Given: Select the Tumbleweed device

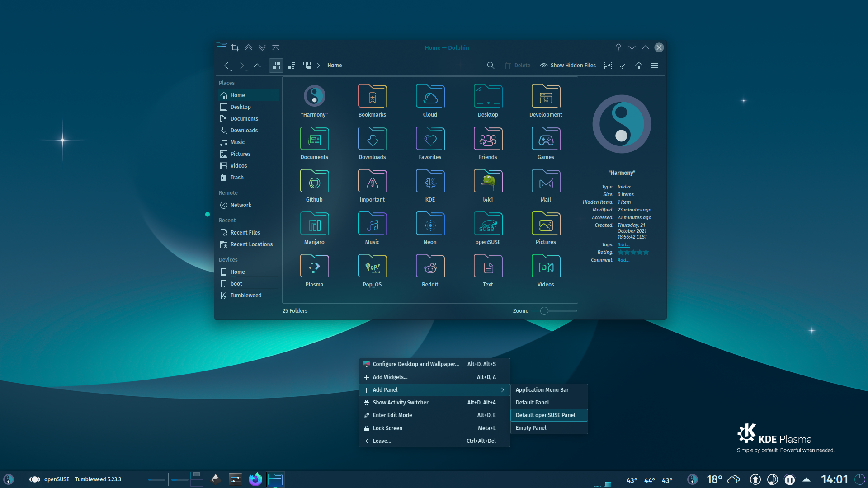Looking at the screenshot, I should 249,296.
